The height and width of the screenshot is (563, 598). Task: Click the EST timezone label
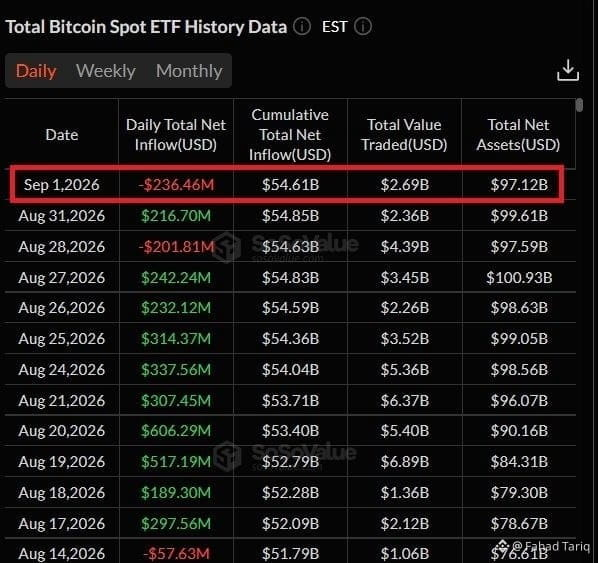click(x=335, y=27)
